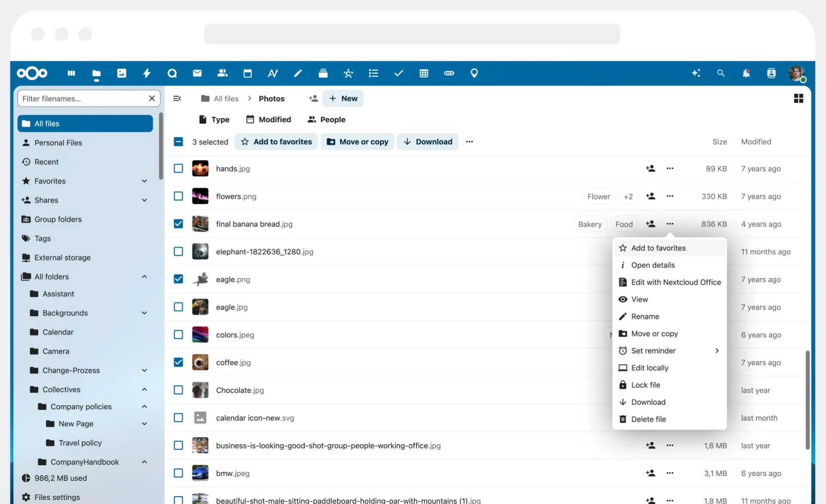Open the Calendar app from the top bar
Image resolution: width=826 pixels, height=504 pixels.
(247, 73)
